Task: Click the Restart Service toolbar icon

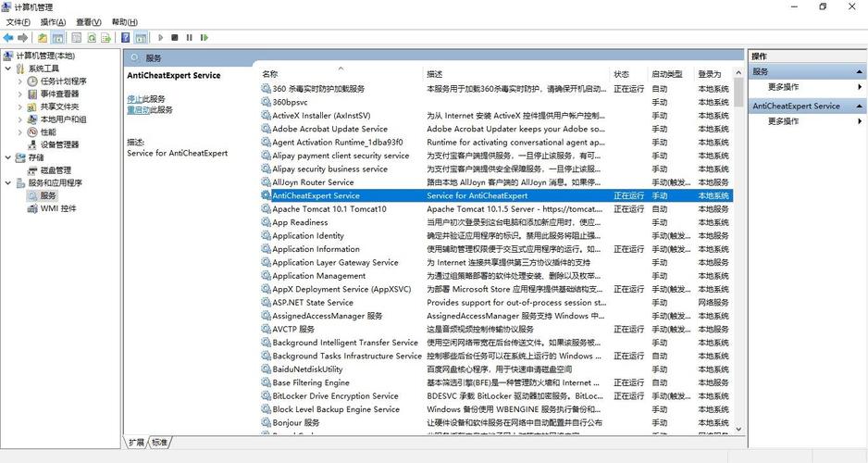Action: pos(205,38)
